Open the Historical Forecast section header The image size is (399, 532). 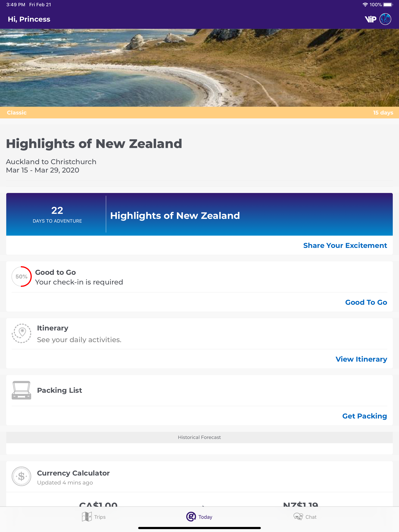tap(199, 437)
